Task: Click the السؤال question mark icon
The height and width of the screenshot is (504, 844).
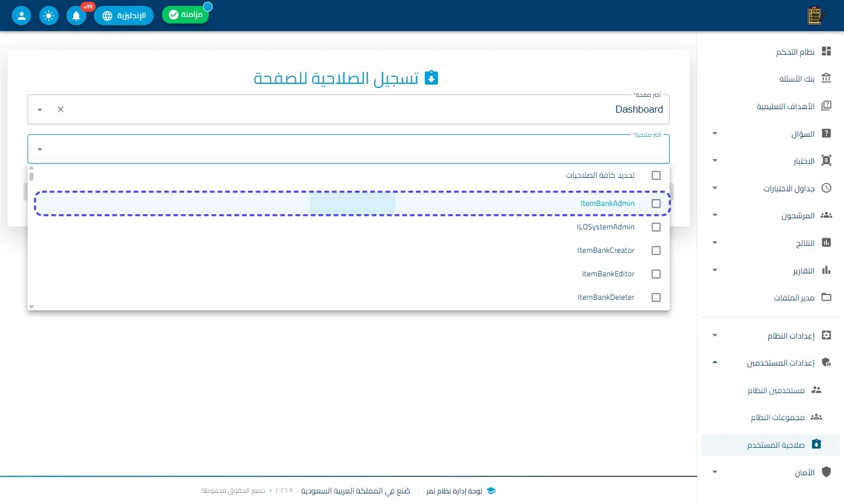Action: [x=826, y=134]
